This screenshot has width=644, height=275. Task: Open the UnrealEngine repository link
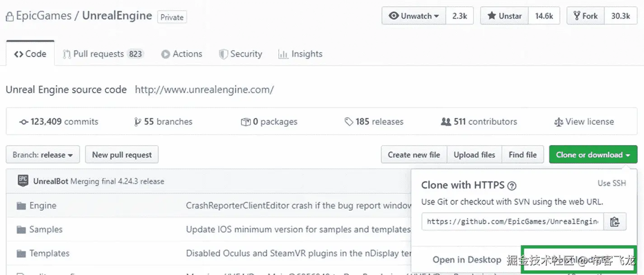pos(117,16)
